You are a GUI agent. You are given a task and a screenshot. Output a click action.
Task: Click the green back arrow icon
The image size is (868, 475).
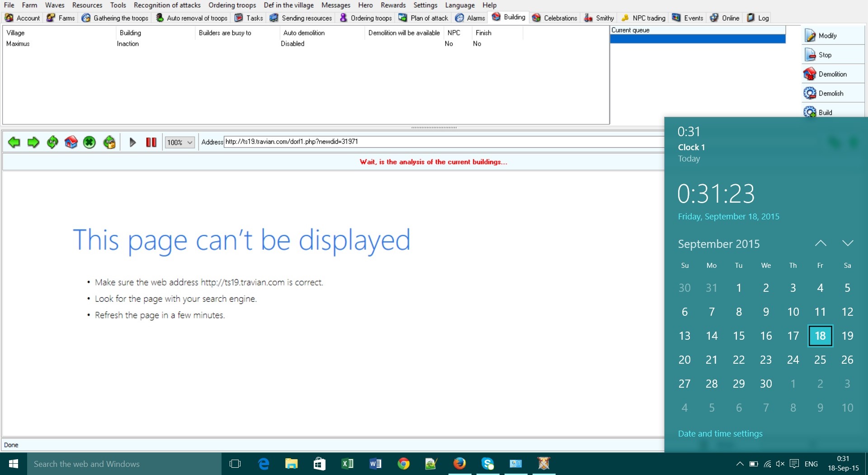click(x=14, y=142)
